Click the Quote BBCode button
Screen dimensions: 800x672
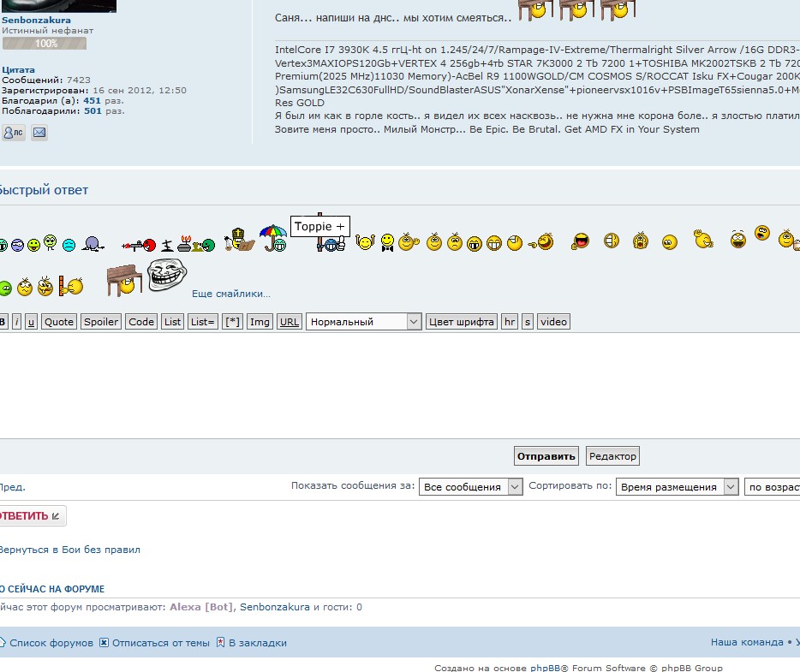59,322
